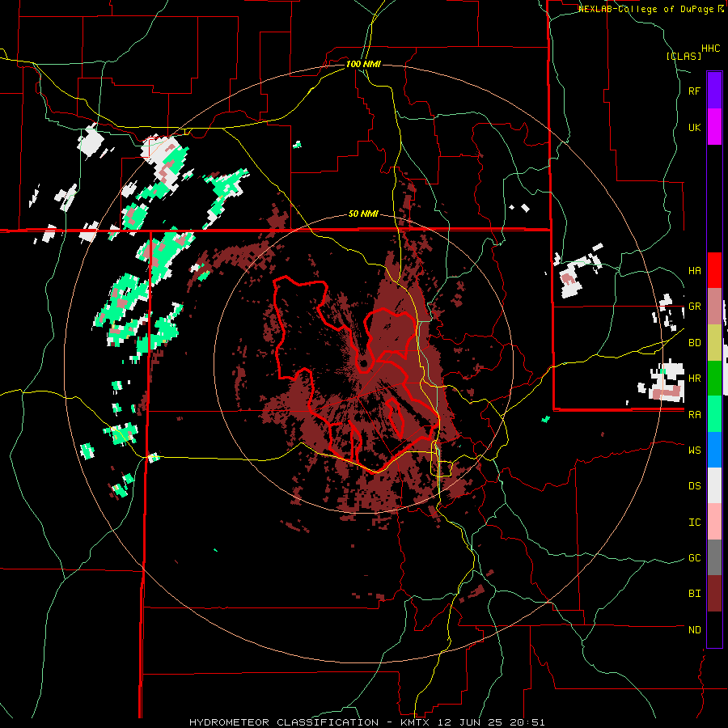
Task: Pick the RA light green legend swatch
Action: [714, 414]
